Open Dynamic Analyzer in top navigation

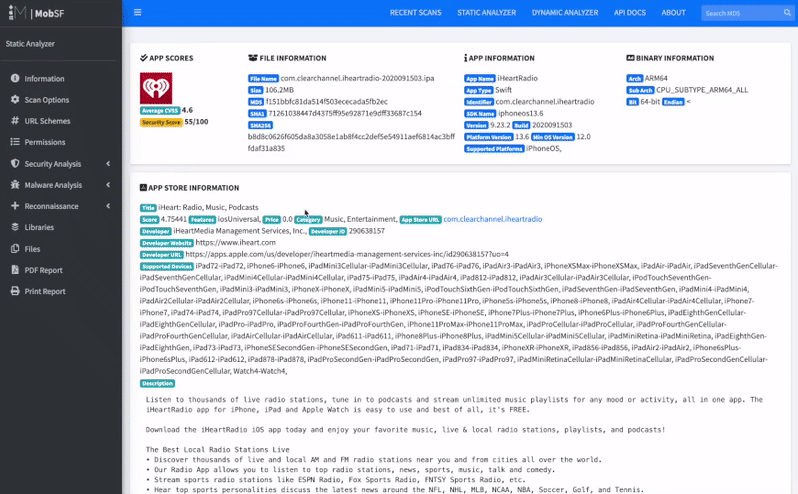click(565, 13)
